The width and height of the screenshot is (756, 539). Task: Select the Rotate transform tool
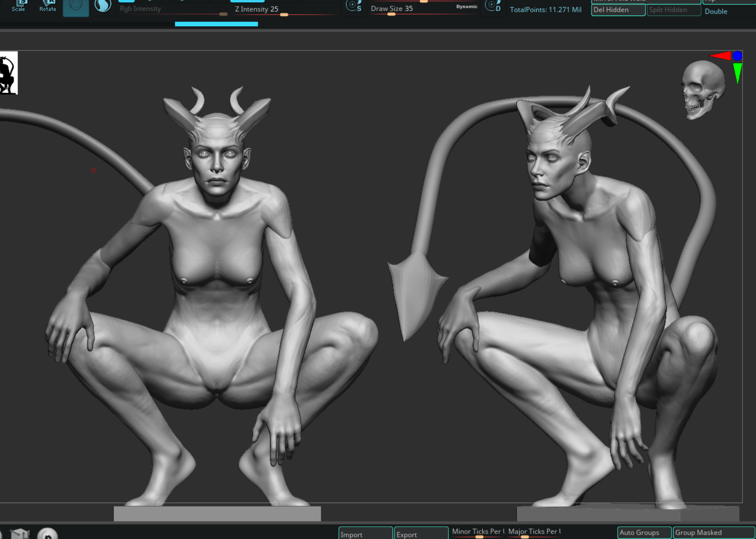[48, 5]
